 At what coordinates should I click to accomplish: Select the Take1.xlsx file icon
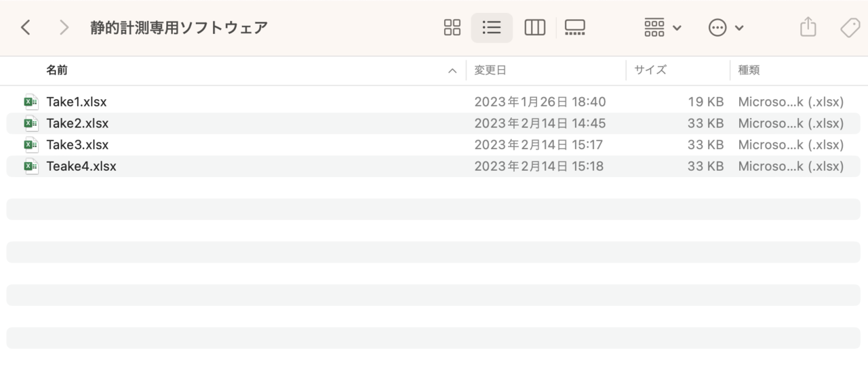(x=31, y=102)
